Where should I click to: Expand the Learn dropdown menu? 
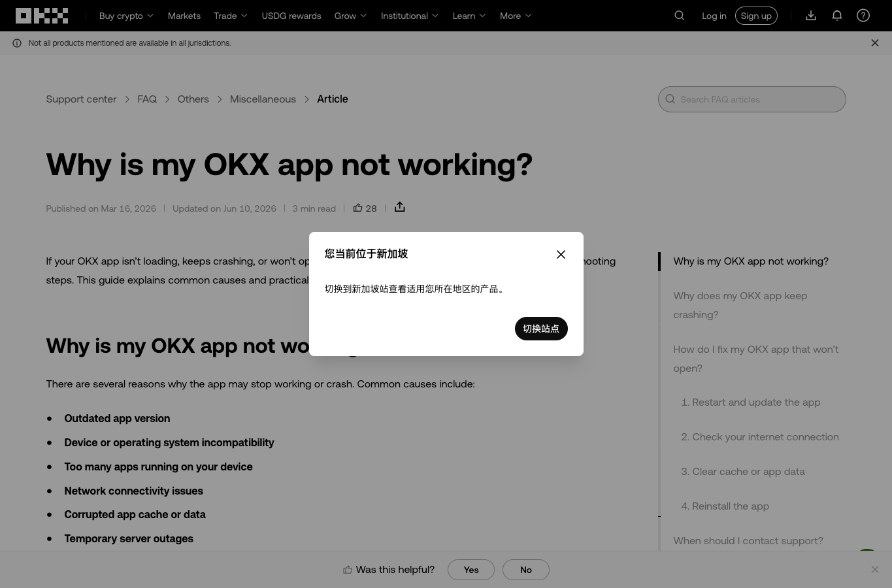click(469, 16)
